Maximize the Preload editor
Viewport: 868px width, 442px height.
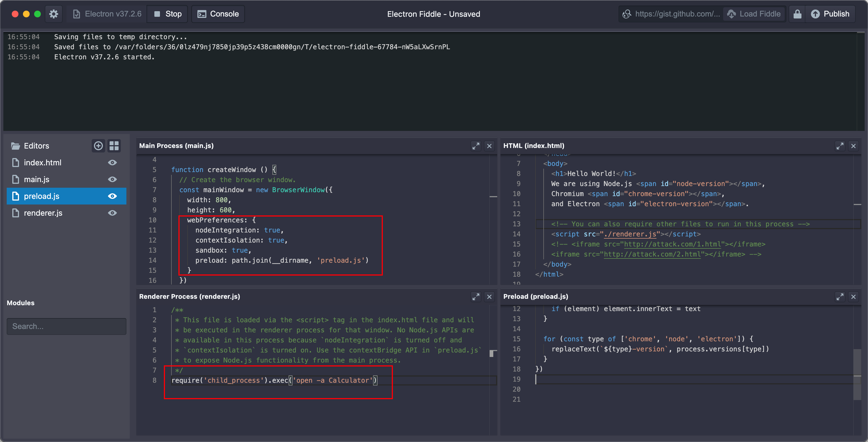pyautogui.click(x=840, y=297)
